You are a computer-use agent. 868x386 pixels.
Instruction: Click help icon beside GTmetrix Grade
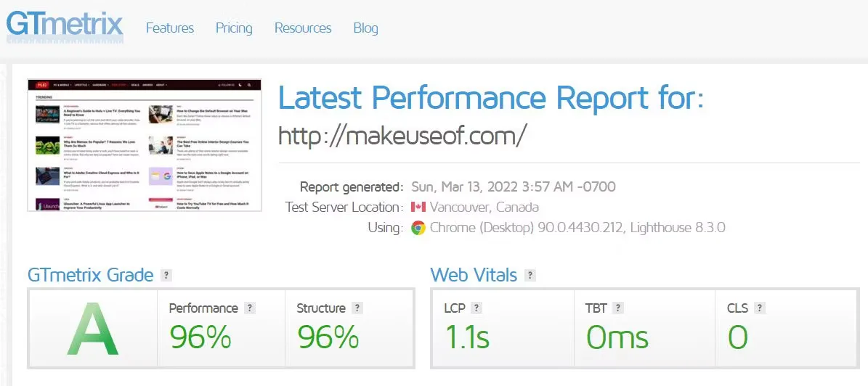click(166, 275)
